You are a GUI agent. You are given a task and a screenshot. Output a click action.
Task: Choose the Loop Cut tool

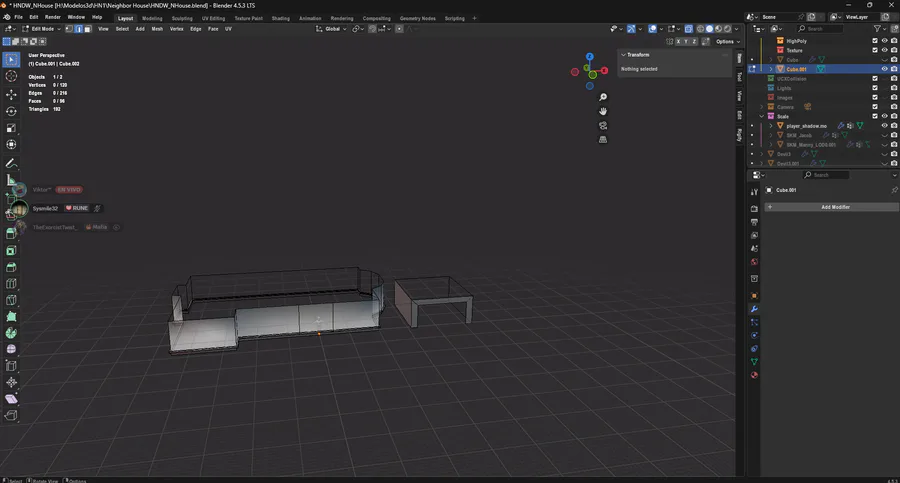click(x=11, y=284)
